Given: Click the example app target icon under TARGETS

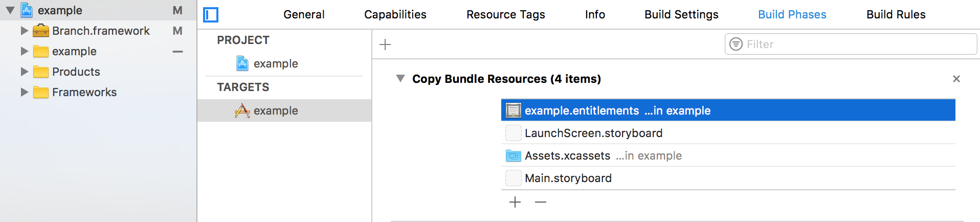Looking at the screenshot, I should click(242, 110).
